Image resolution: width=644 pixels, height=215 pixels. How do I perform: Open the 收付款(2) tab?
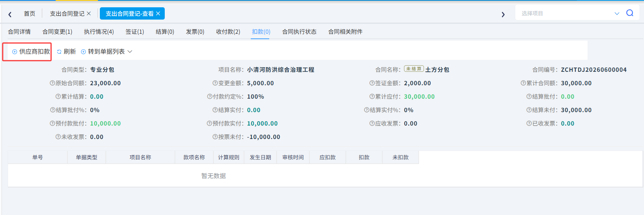click(228, 31)
